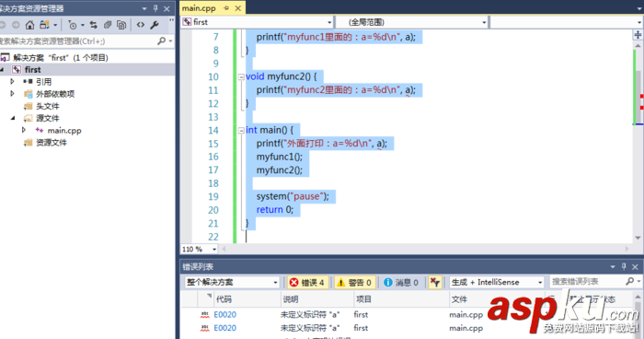Click the Collapse All icon in Solution Explorer

coord(108,25)
